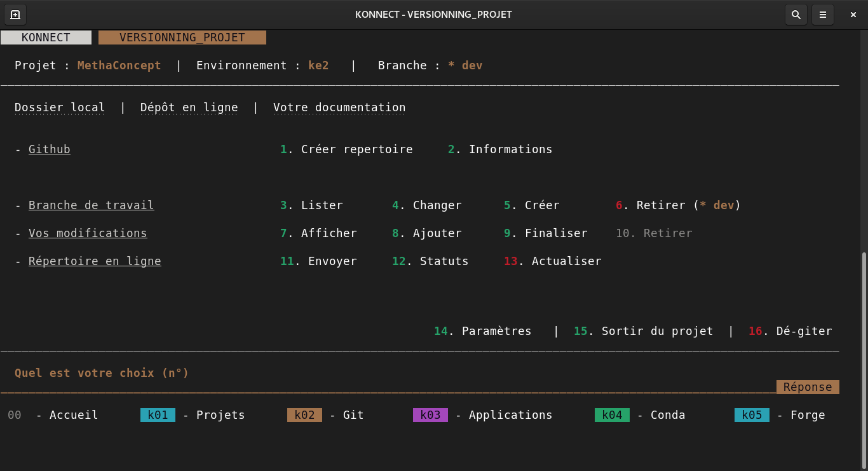The height and width of the screenshot is (471, 868).
Task: Click the Quel est votre choix prompt
Action: tap(102, 373)
